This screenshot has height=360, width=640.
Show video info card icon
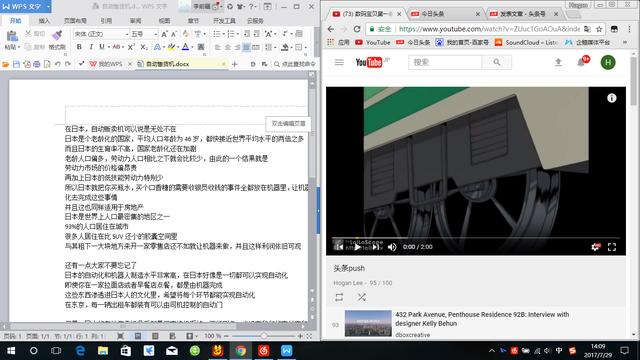[611, 98]
